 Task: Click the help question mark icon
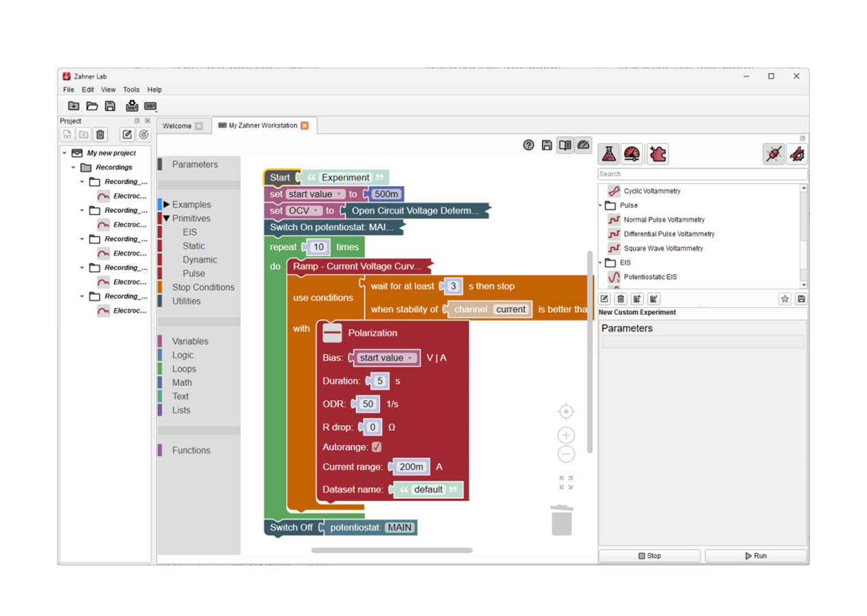point(528,145)
